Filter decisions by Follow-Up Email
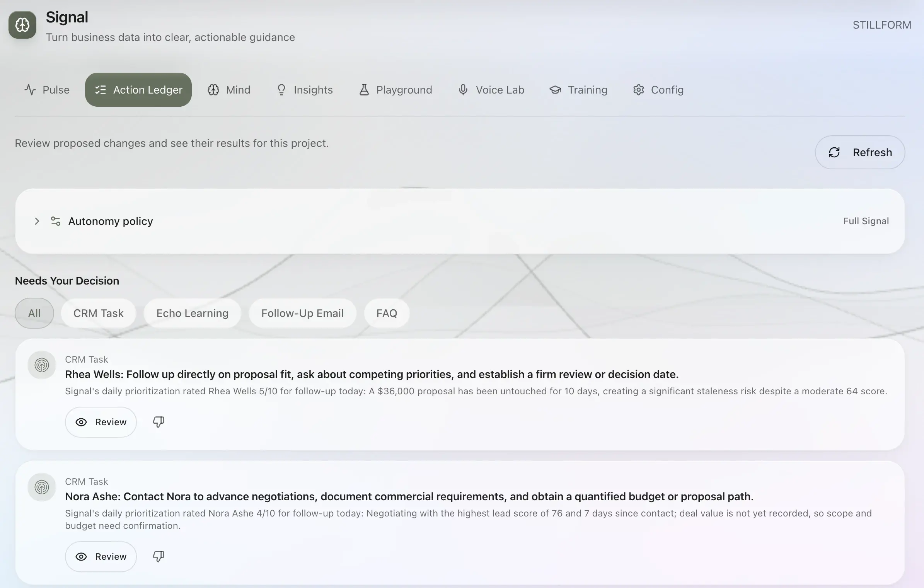This screenshot has width=924, height=588. 302,313
